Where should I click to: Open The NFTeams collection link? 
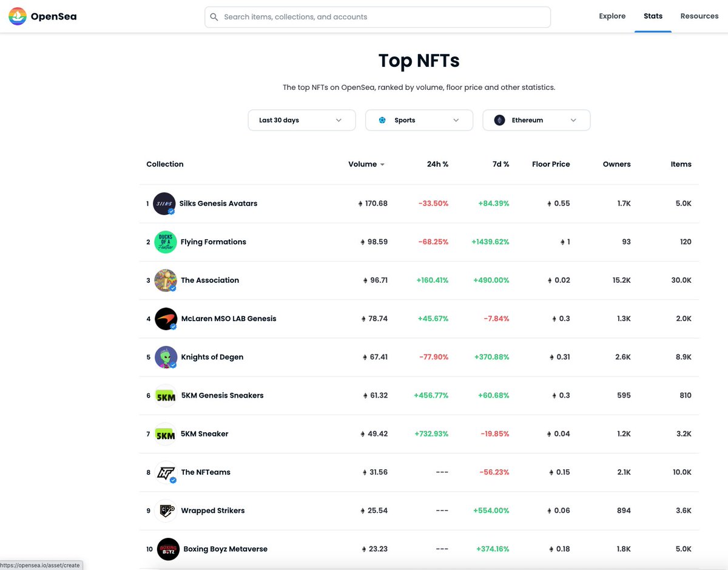pos(206,472)
